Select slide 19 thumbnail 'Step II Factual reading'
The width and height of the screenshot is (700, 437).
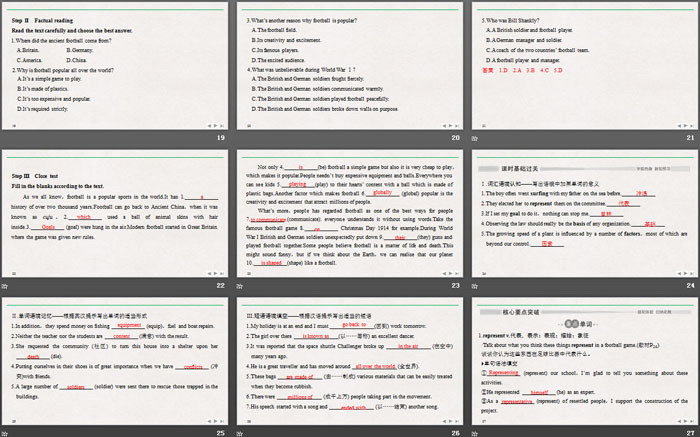[x=115, y=66]
